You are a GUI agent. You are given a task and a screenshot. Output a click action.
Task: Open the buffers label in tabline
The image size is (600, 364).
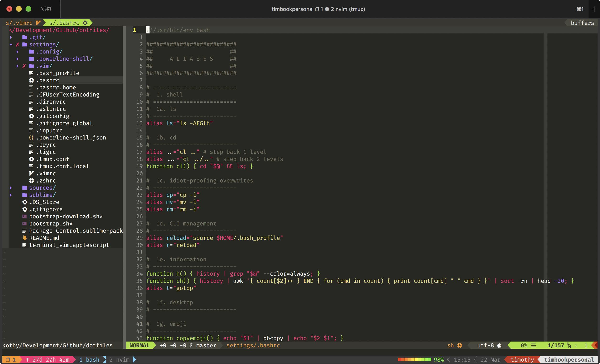coord(582,23)
